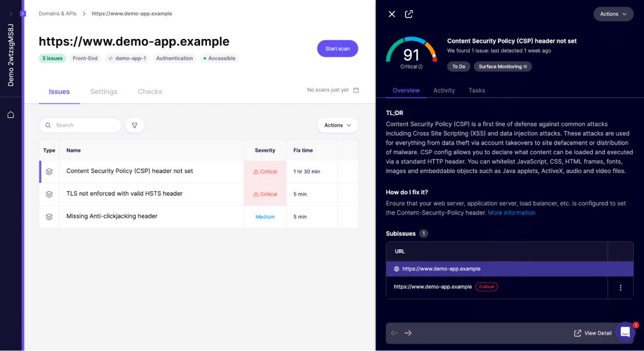Screen dimensions: 644x351
Task: Switch to the Activity tab
Action: 444,90
